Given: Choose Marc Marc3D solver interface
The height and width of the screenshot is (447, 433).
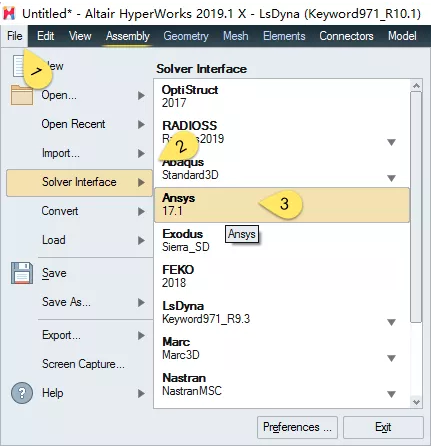Looking at the screenshot, I should (x=282, y=348).
